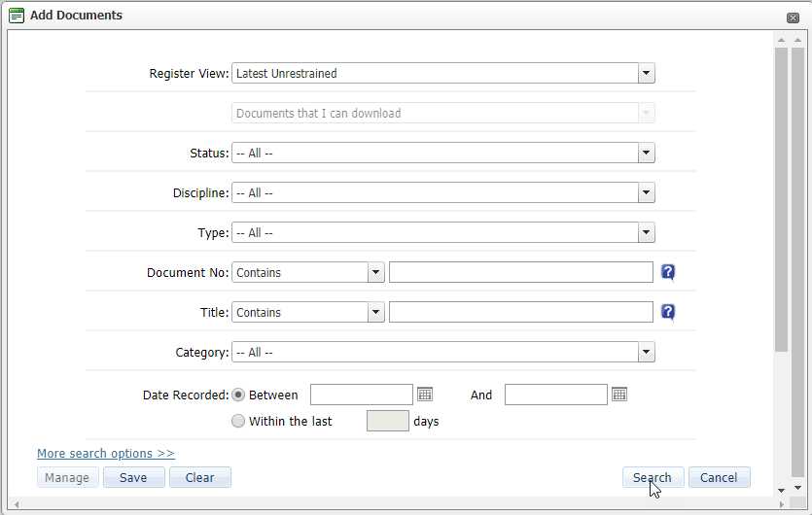Click the Add Documents window title icon
812x515 pixels.
point(17,16)
